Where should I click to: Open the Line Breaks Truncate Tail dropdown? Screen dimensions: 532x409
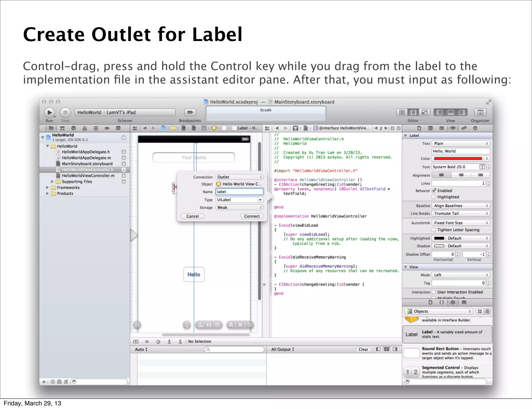(461, 214)
